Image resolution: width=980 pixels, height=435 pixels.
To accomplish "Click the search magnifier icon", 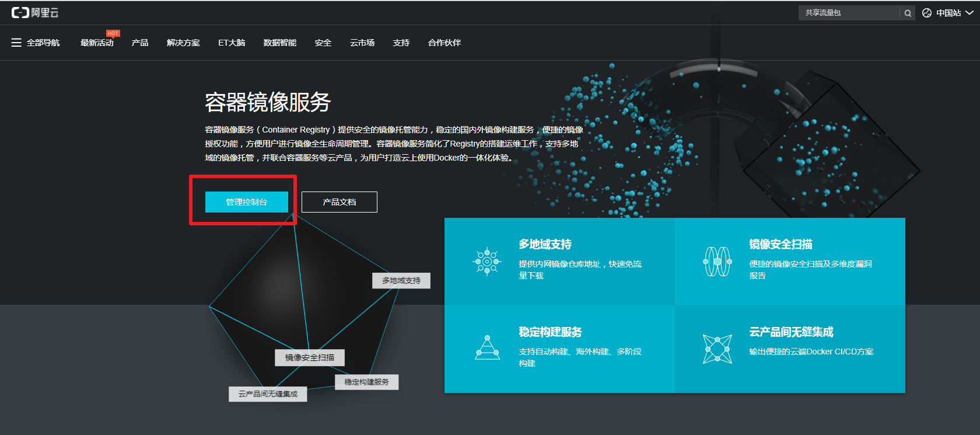I will [x=908, y=13].
